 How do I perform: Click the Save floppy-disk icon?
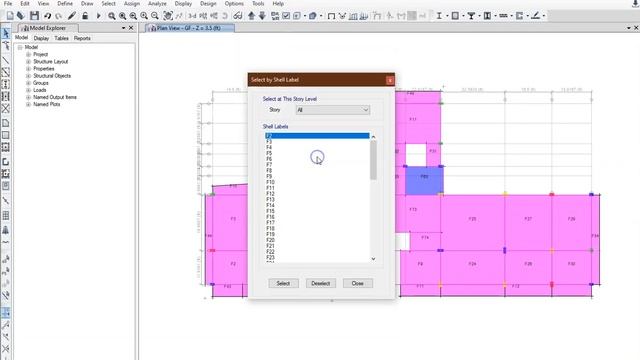point(34,16)
